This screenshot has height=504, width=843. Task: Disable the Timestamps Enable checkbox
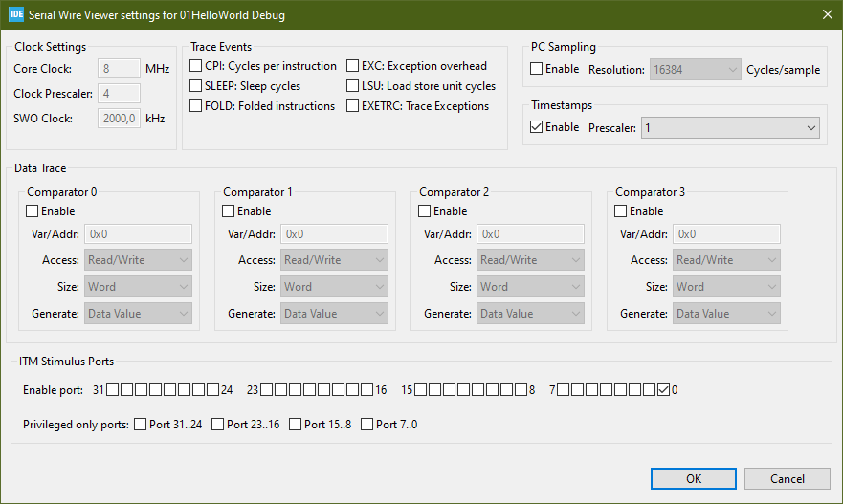(537, 127)
